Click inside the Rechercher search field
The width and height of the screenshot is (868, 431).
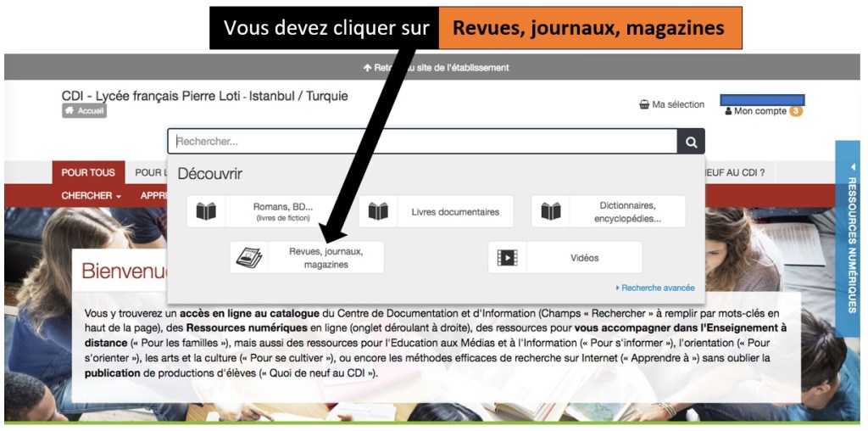(421, 142)
